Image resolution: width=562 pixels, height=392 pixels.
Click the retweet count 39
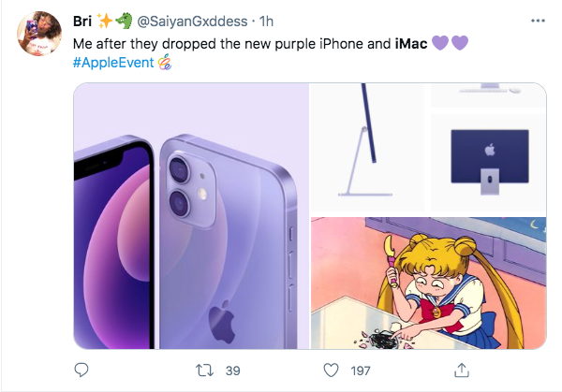pos(232,371)
